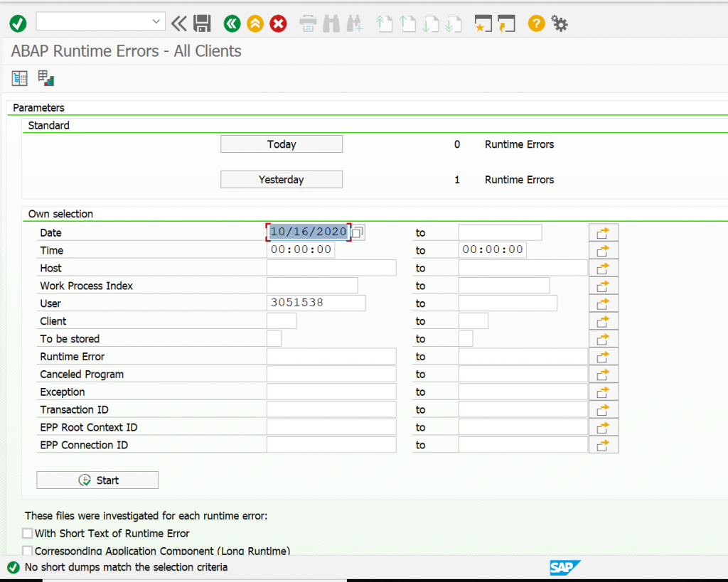Click the User field containing 3051538
Image resolution: width=728 pixels, height=582 pixels.
316,303
